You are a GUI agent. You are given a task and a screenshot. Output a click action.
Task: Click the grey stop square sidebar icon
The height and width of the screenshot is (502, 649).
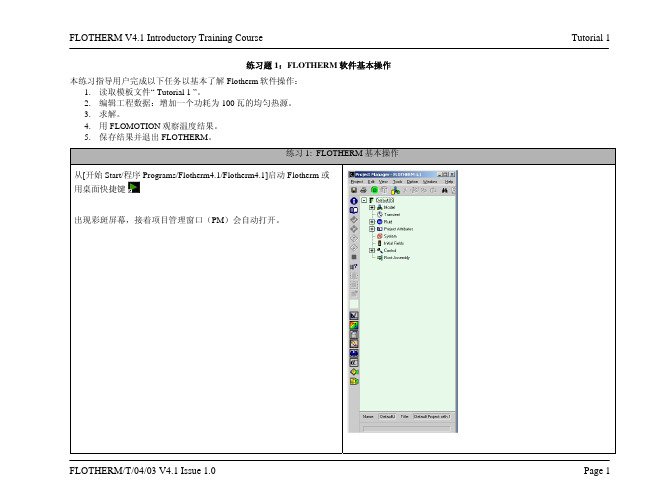point(354,257)
